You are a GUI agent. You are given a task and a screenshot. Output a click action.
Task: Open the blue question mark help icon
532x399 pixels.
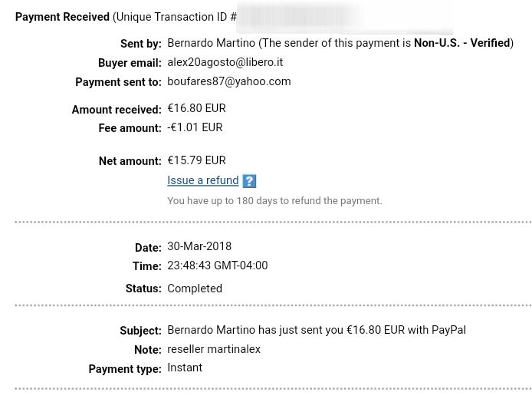249,180
